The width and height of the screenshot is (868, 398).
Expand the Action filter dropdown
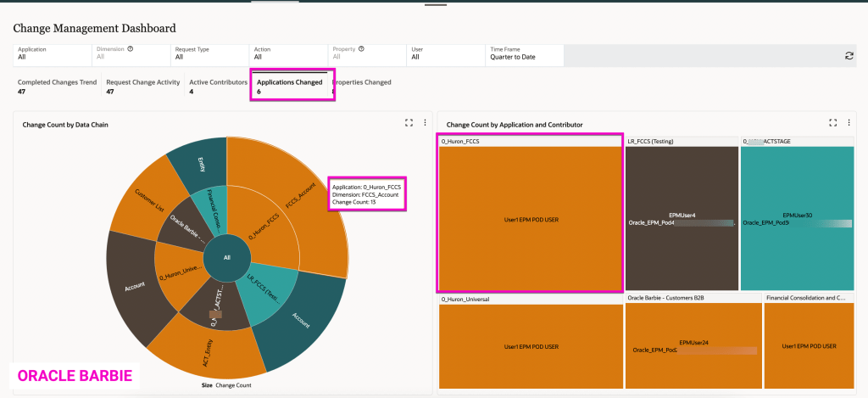click(287, 53)
